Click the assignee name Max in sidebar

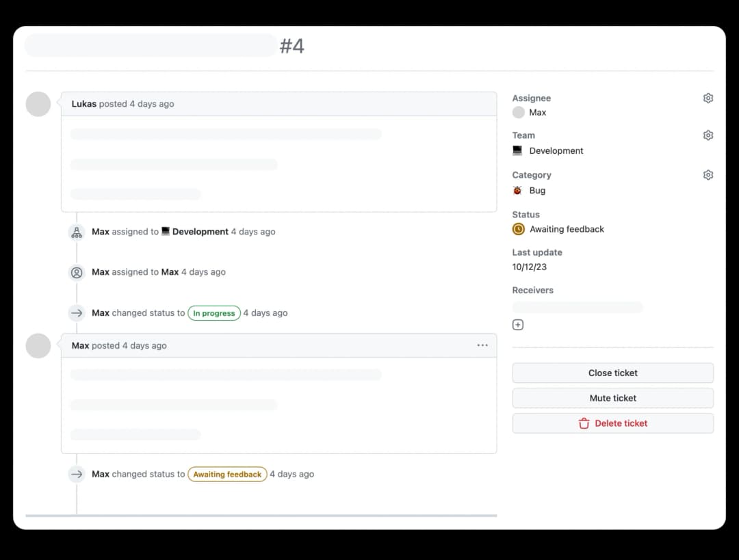(537, 112)
